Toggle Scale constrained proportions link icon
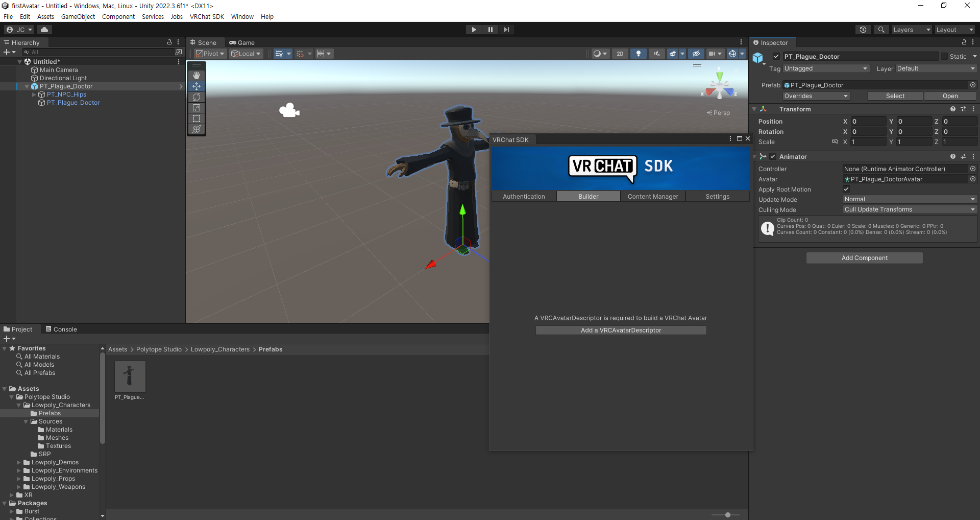980x520 pixels. click(835, 141)
